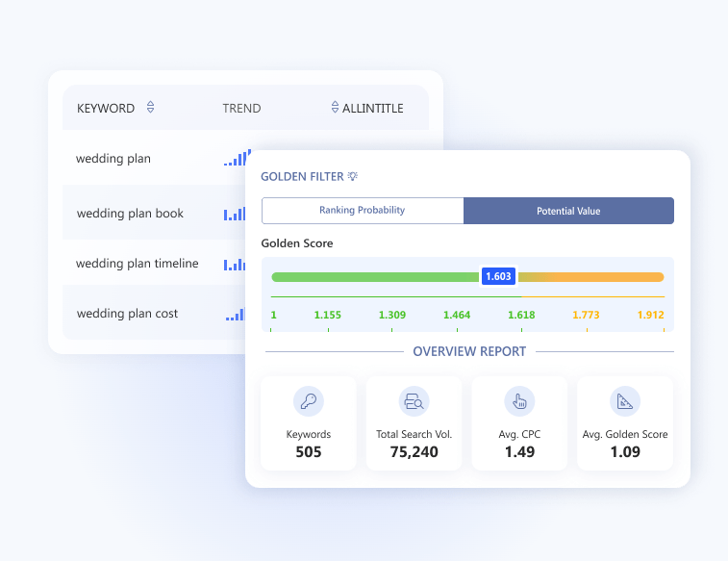Click the Golden Filter lightbulb icon
This screenshot has width=728, height=561.
pos(353,176)
